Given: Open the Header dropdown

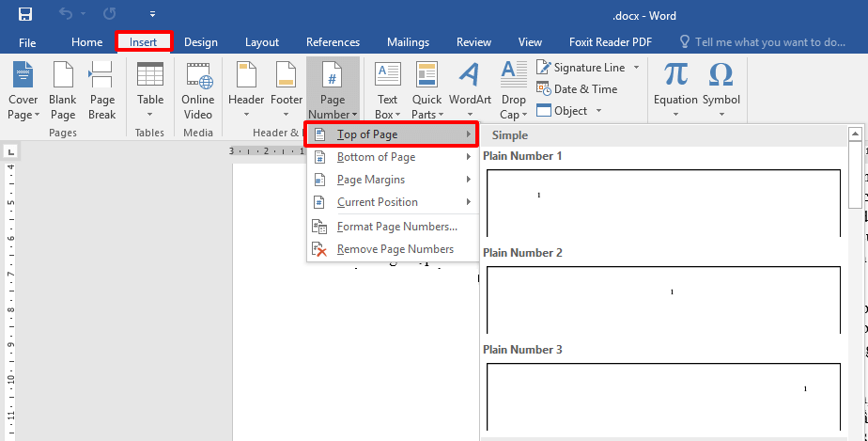Looking at the screenshot, I should [x=246, y=91].
